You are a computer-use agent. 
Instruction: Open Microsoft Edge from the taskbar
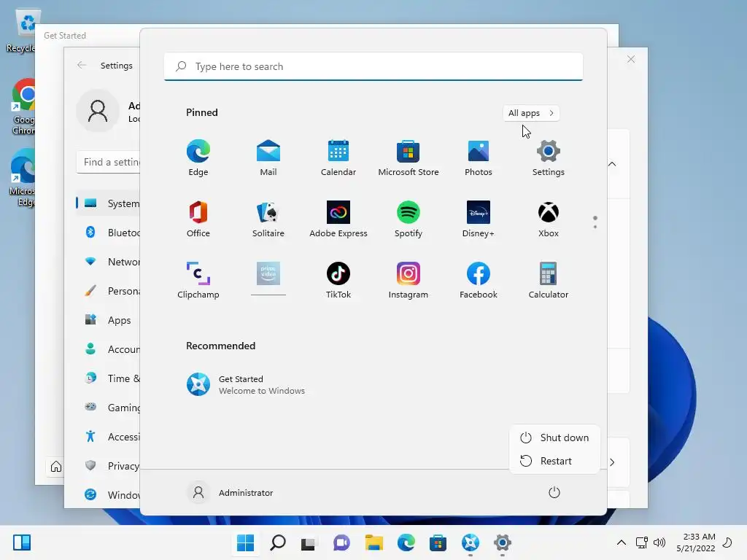[x=406, y=542]
